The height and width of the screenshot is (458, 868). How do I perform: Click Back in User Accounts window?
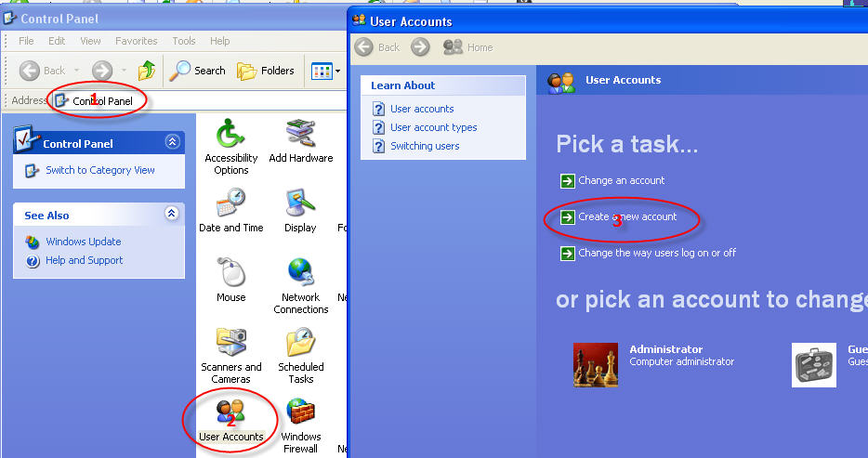[x=377, y=47]
